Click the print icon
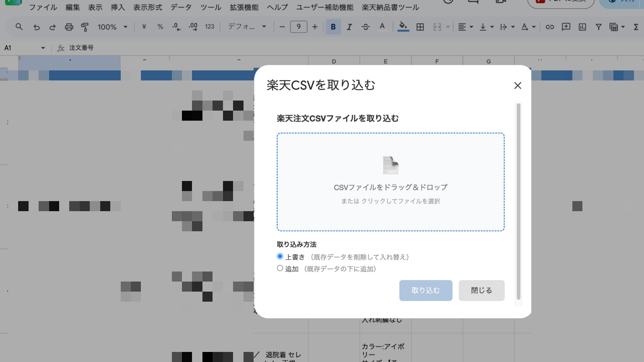The width and height of the screenshot is (644, 362). [x=69, y=27]
